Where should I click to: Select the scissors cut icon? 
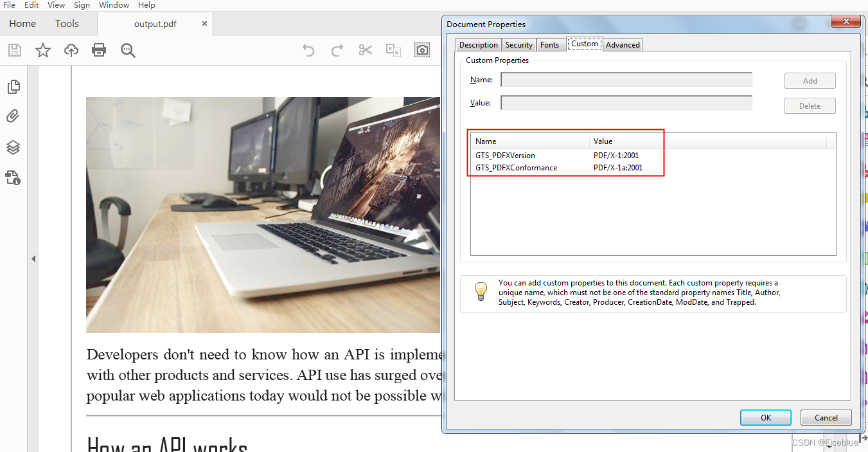(x=366, y=50)
